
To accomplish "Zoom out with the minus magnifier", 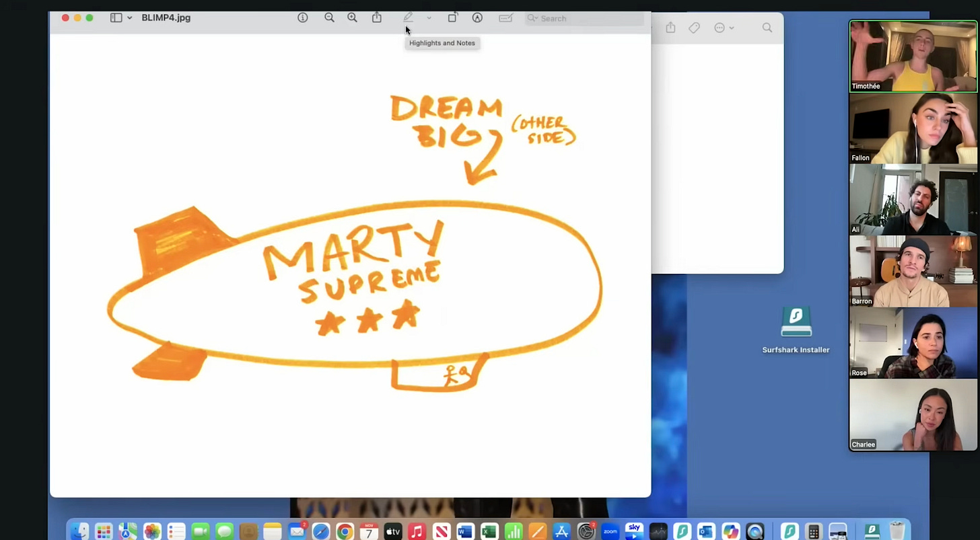I will pos(329,18).
